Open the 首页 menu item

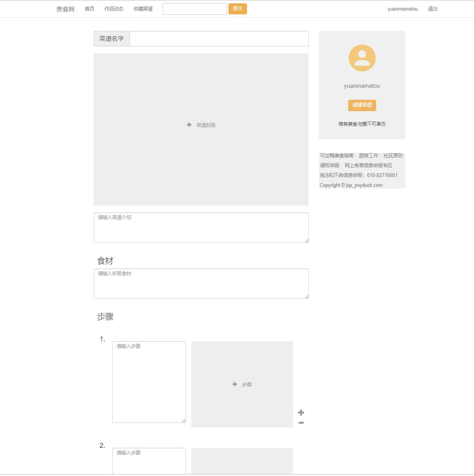89,8
